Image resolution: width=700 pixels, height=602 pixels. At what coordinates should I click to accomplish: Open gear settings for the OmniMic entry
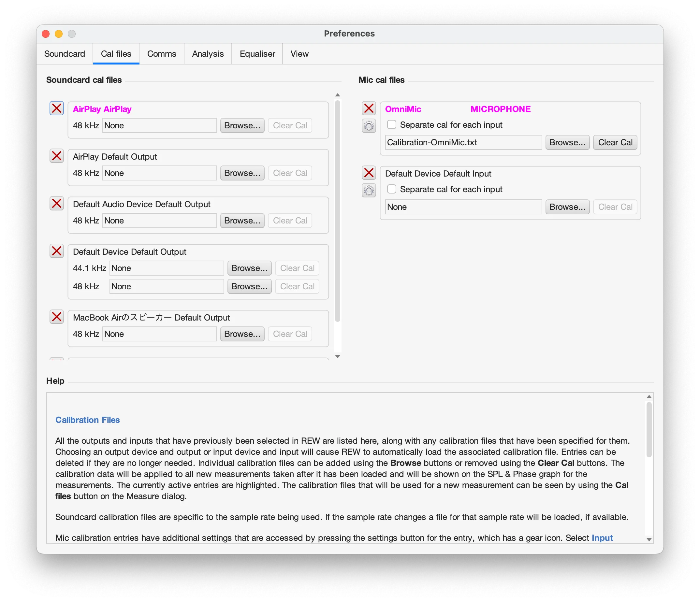(369, 126)
